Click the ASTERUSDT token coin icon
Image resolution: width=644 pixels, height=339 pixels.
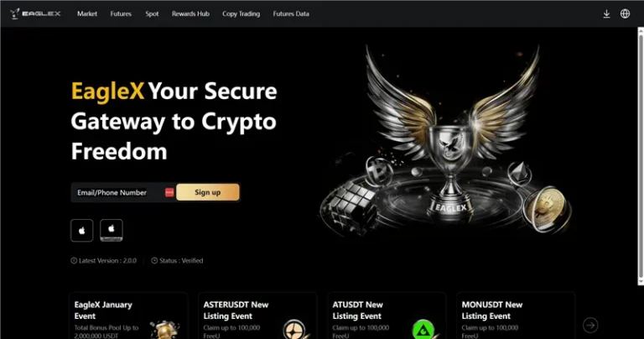294,329
